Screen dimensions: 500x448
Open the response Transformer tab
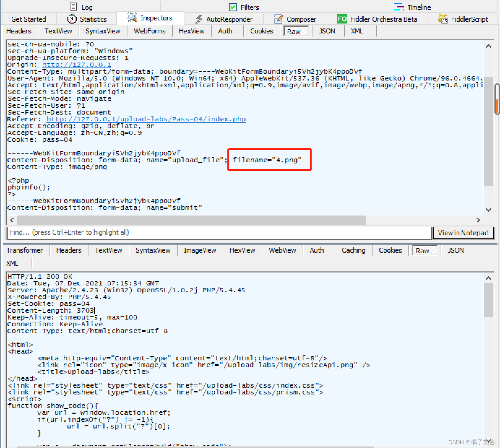[24, 250]
